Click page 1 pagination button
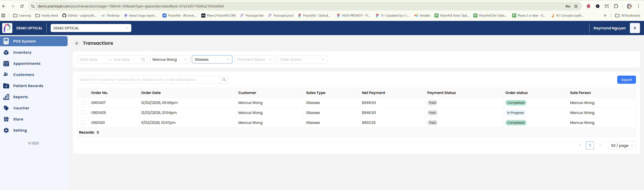 (x=590, y=146)
